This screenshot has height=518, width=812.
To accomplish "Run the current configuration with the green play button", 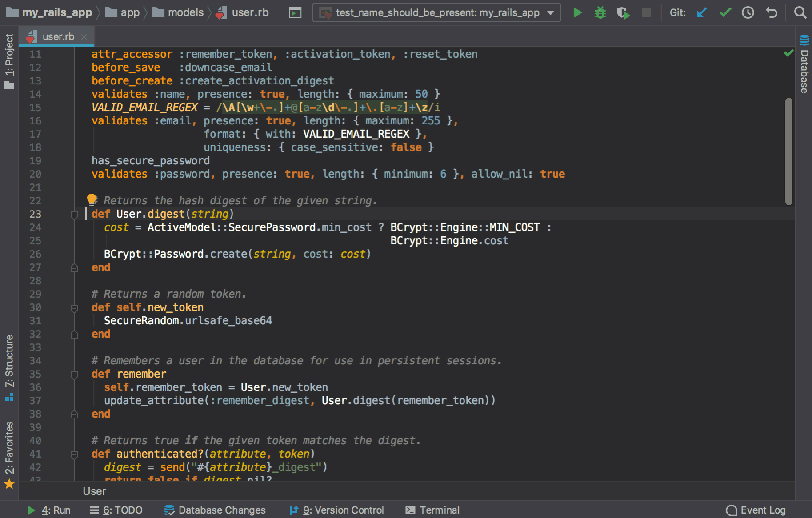I will [x=577, y=12].
